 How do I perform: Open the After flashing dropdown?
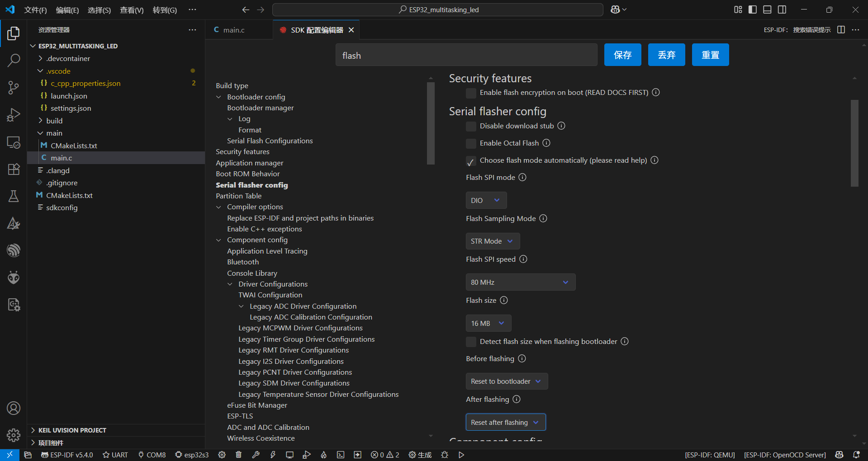click(506, 422)
